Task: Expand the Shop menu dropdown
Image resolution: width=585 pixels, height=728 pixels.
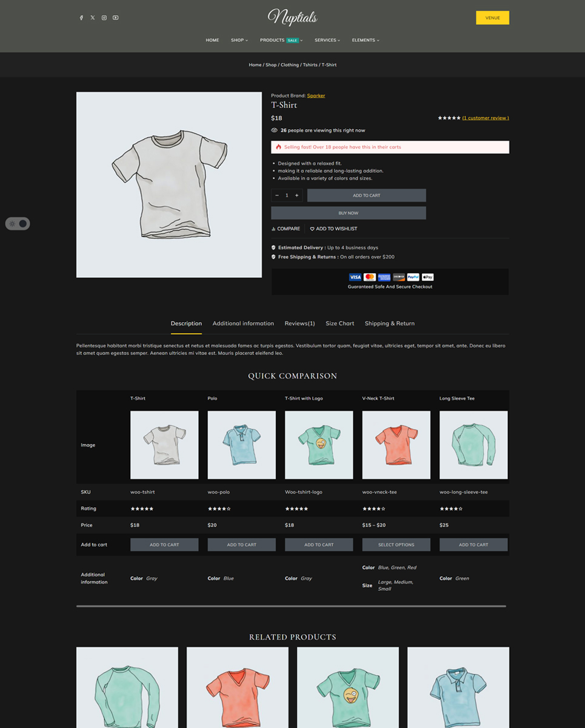Action: [x=239, y=40]
